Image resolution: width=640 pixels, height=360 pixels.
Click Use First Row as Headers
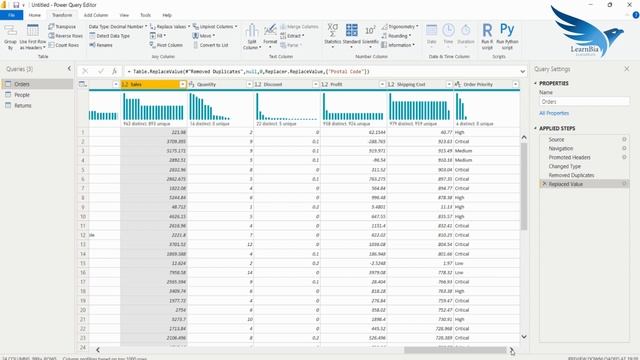tap(33, 37)
